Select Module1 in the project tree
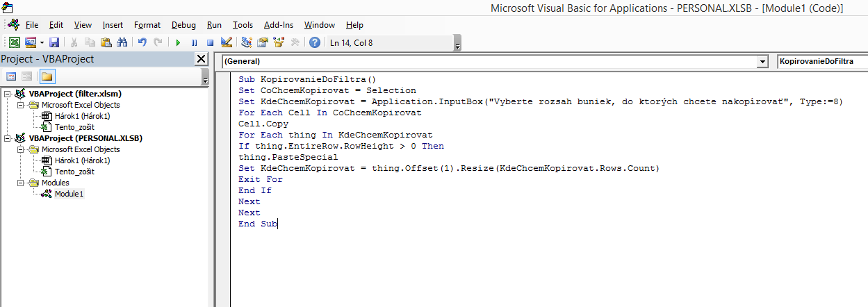 [69, 194]
